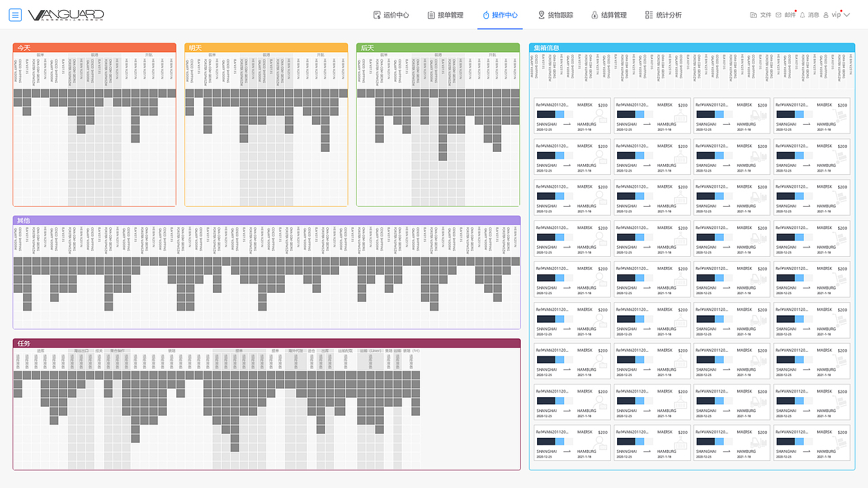868x488 pixels.
Task: Check the 消息 notifications bell
Action: click(x=802, y=15)
